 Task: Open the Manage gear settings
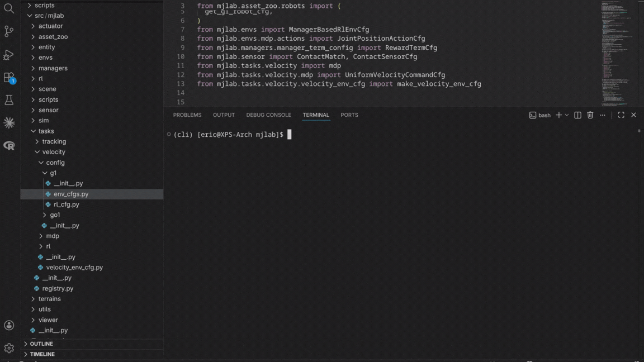pyautogui.click(x=9, y=348)
